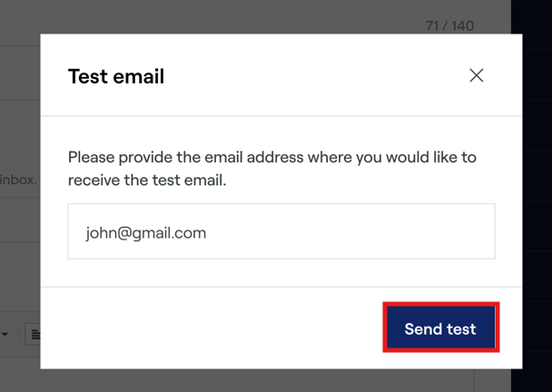Viewport: 552px width, 392px height.
Task: Click the email instruction paragraph text
Action: point(272,169)
